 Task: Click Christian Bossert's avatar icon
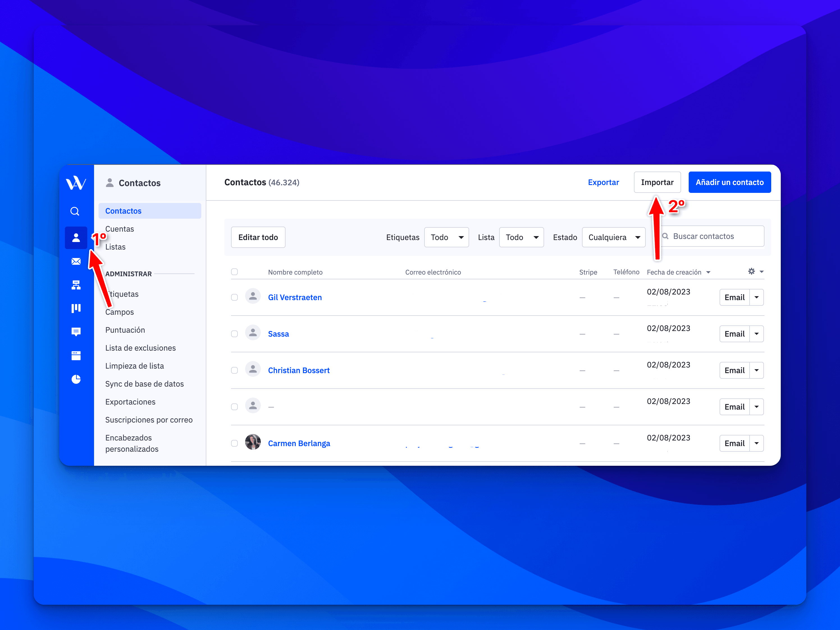pyautogui.click(x=253, y=369)
